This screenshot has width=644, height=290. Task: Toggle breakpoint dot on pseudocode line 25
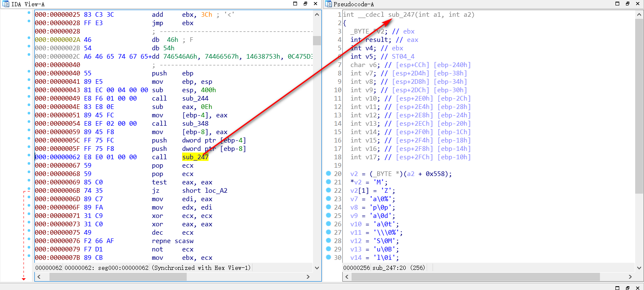(328, 215)
